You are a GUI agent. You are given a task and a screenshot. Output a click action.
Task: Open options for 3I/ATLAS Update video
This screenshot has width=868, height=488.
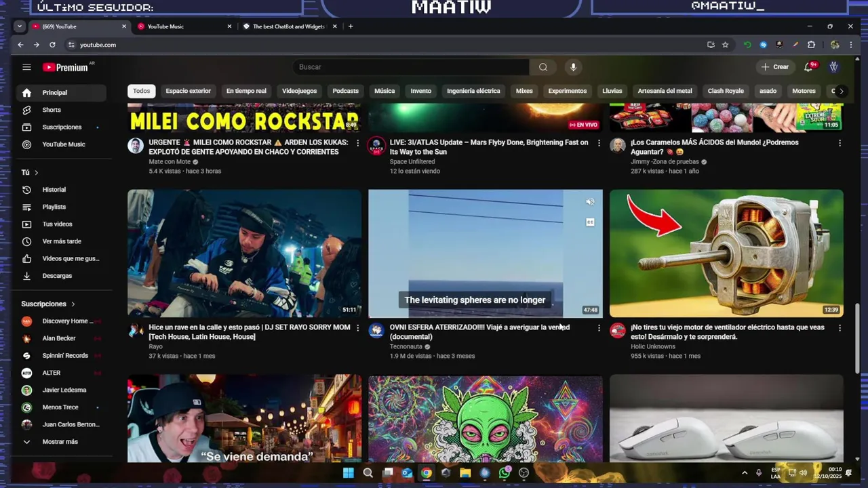[599, 143]
